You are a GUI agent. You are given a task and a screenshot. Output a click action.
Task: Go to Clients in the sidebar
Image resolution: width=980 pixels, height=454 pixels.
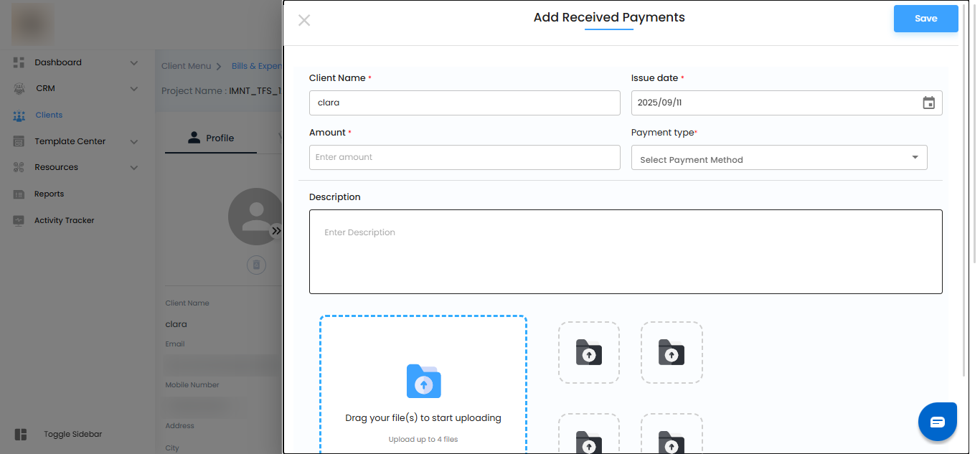(x=49, y=115)
